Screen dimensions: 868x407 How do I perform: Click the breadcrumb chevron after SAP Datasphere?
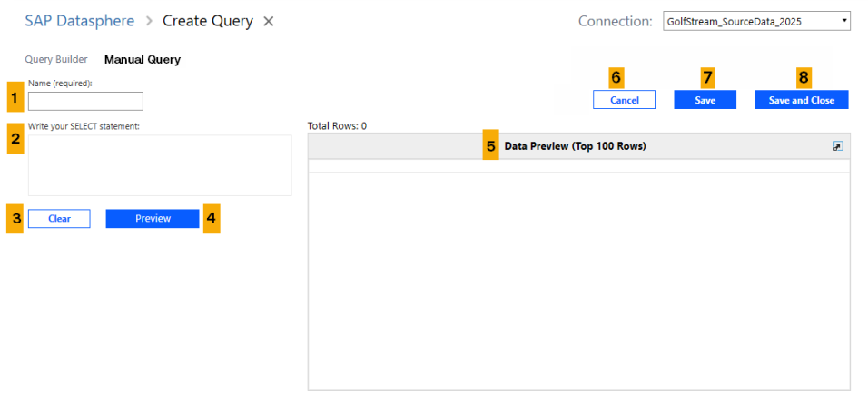(149, 22)
